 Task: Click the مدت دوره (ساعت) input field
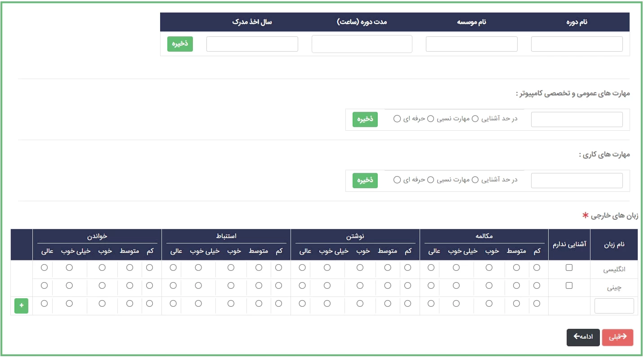(x=362, y=44)
